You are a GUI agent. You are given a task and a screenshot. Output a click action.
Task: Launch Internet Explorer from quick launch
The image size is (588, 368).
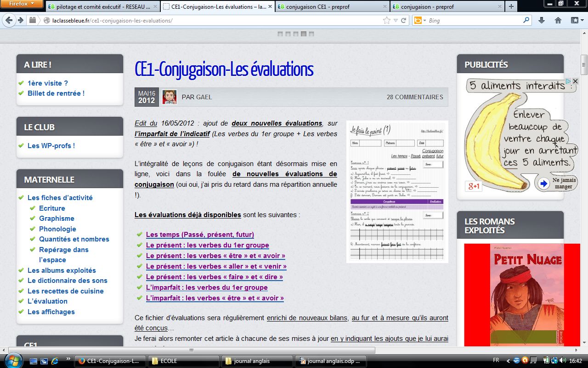[55, 361]
